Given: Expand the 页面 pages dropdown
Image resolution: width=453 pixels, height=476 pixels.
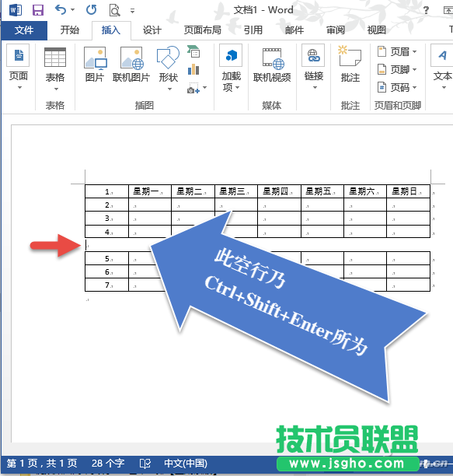Looking at the screenshot, I should coord(18,68).
